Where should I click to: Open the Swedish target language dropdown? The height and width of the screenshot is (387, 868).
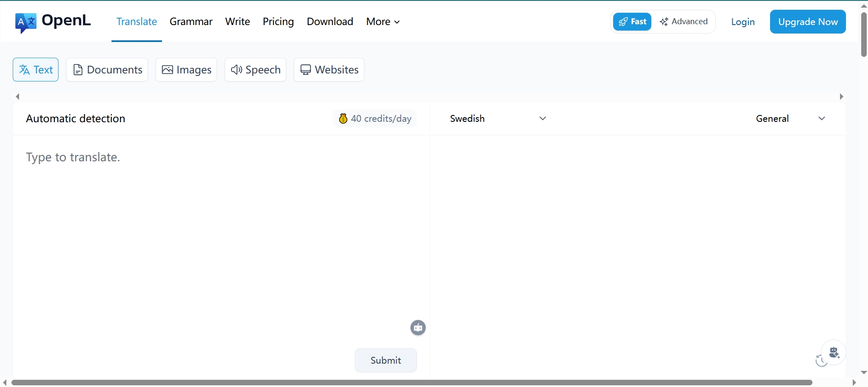coord(498,119)
